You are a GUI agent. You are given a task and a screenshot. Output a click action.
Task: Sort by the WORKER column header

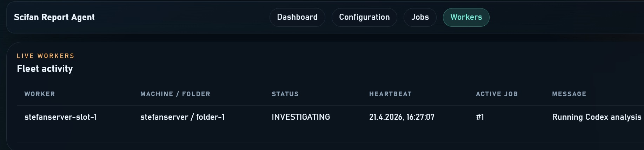[40, 94]
